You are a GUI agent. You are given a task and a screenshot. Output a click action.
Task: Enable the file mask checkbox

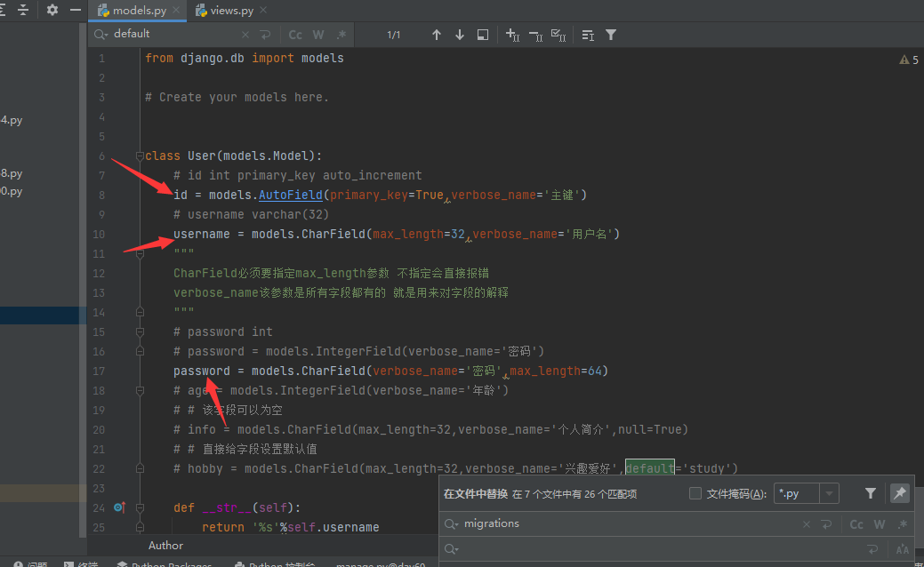tap(695, 493)
